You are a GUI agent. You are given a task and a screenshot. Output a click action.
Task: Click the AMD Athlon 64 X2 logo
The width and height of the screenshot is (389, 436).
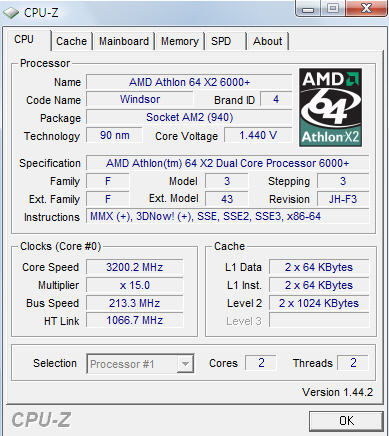pos(330,107)
